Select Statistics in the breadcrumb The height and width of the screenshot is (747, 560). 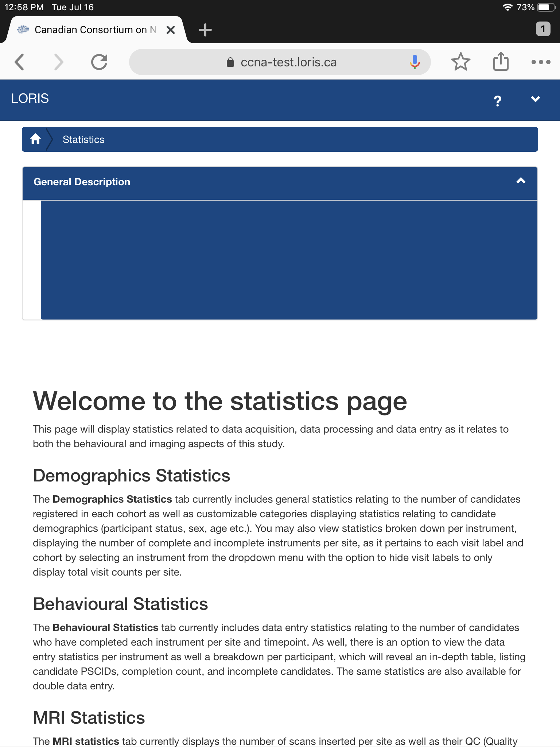[x=83, y=139]
